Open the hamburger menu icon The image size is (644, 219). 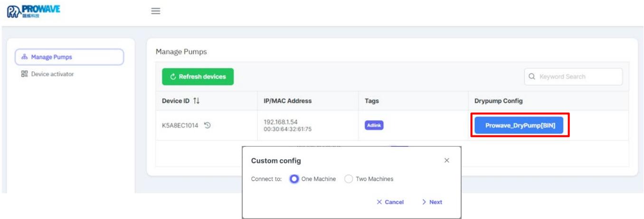pos(155,11)
